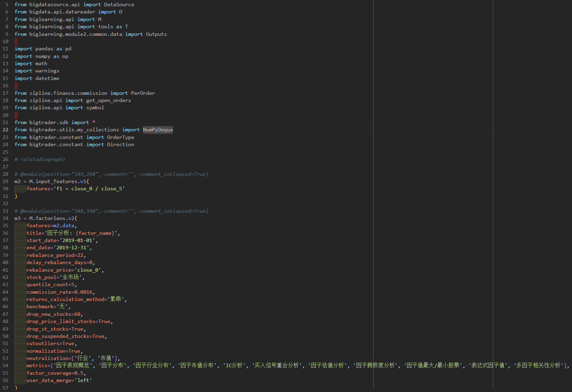The width and height of the screenshot is (572, 392).
Task: Click the PerOrder import name
Action: (143, 93)
